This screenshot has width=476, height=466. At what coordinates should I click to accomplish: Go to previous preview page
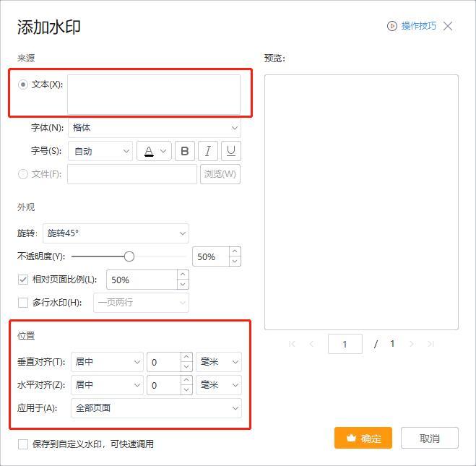tap(311, 344)
